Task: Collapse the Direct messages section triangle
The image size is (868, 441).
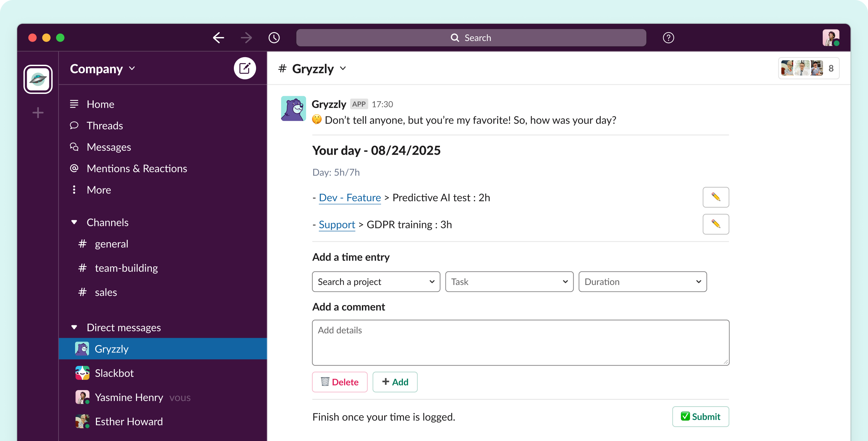Action: (74, 327)
